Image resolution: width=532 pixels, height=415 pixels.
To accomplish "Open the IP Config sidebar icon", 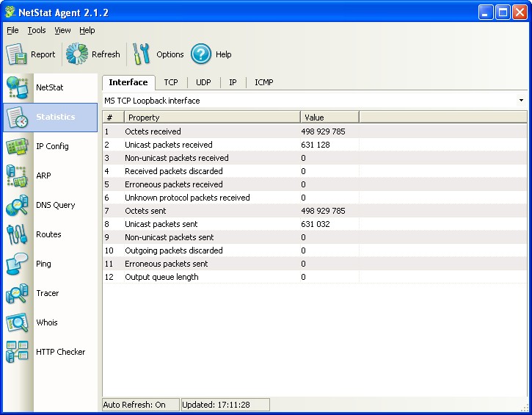I will pyautogui.click(x=17, y=146).
